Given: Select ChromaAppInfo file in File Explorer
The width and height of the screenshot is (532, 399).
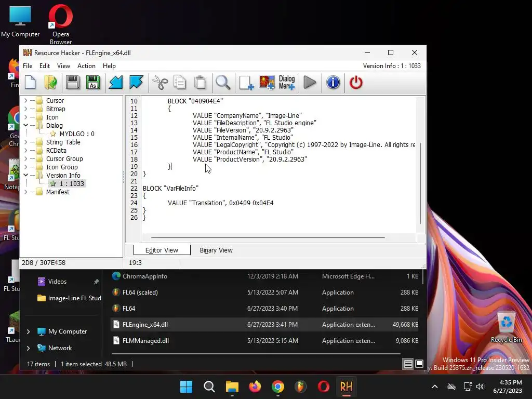Looking at the screenshot, I should point(264,276).
